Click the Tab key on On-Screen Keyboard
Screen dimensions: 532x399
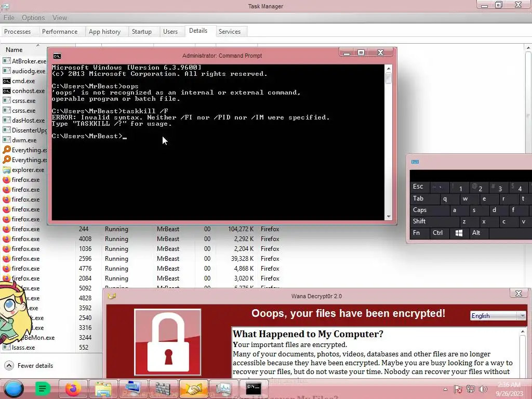424,198
